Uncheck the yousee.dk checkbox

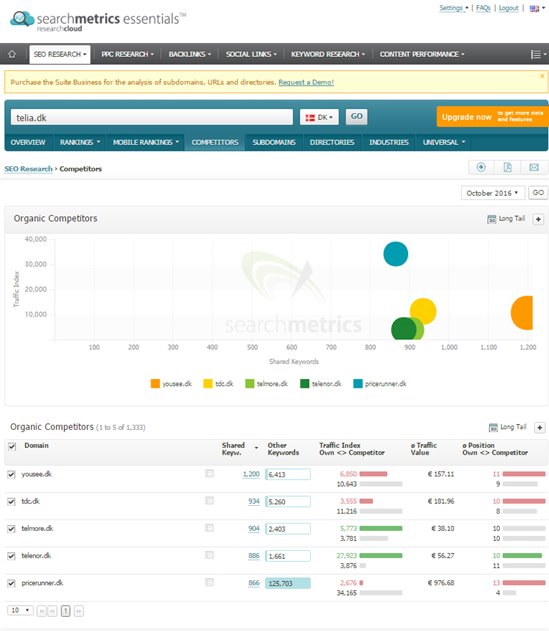[11, 474]
